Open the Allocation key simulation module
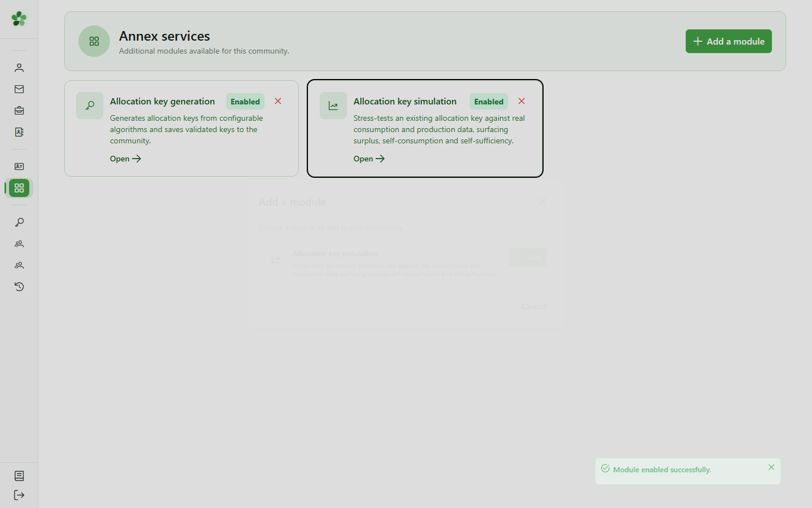Image resolution: width=812 pixels, height=508 pixels. pos(369,159)
